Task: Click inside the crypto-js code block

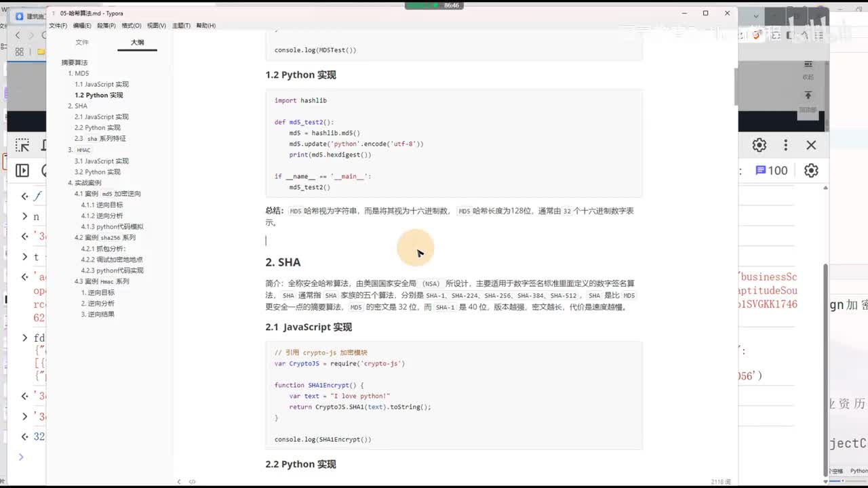Action: click(454, 395)
